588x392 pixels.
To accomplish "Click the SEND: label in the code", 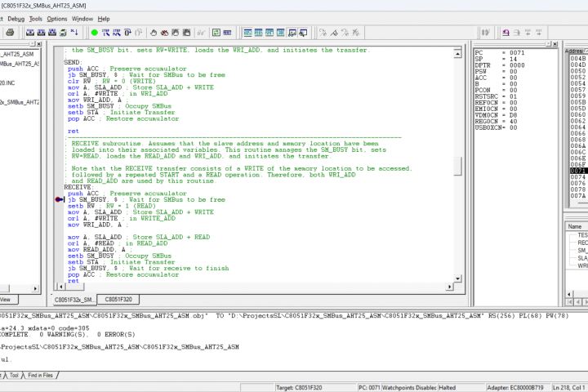I will 73,62.
